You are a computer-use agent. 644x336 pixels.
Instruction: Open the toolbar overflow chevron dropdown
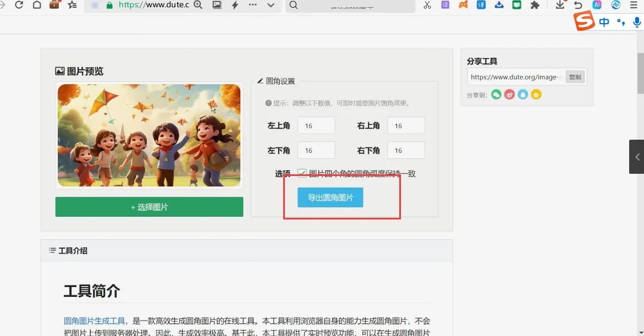pyautogui.click(x=270, y=6)
